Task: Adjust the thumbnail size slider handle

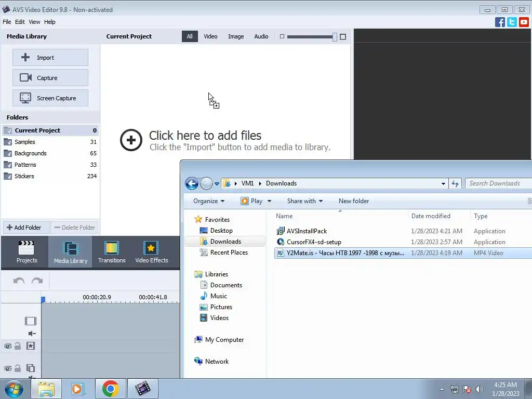Action: (x=335, y=37)
